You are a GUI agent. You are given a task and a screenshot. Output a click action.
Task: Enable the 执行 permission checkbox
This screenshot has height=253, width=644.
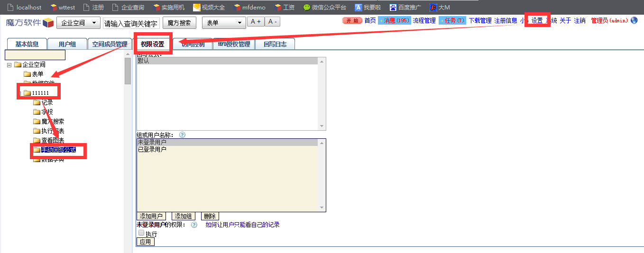tap(141, 233)
